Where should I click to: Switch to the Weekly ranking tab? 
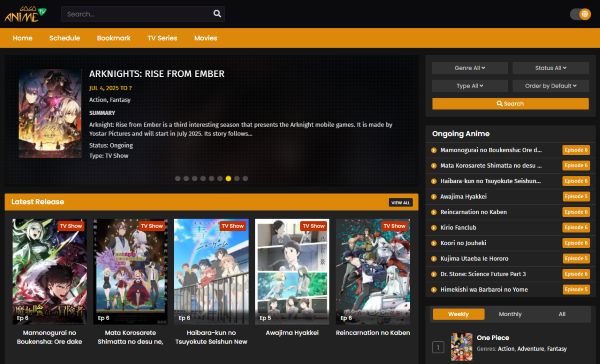pos(458,314)
